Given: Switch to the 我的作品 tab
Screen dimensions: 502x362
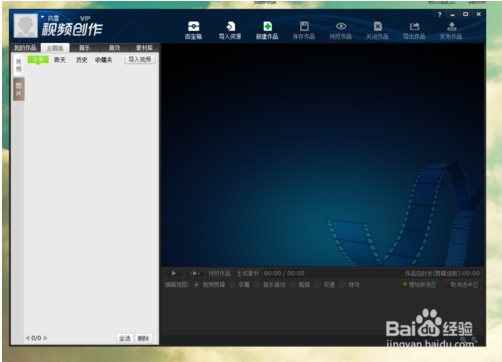Looking at the screenshot, I should tap(25, 48).
